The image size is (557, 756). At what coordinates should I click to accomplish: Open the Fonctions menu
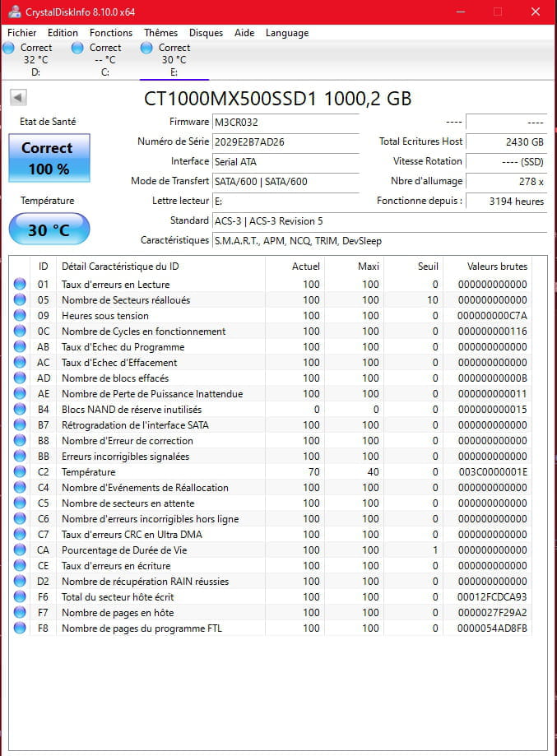pyautogui.click(x=111, y=33)
